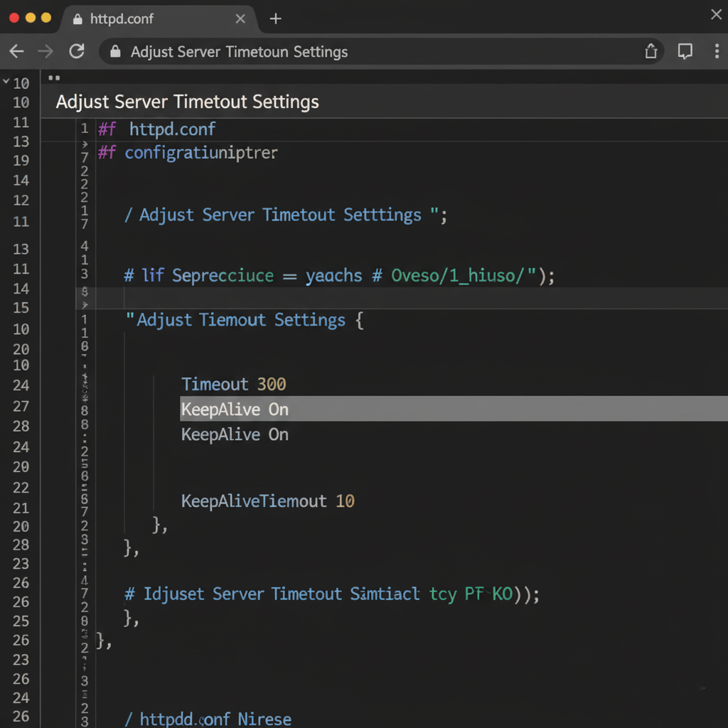728x728 pixels.
Task: Click the comment bubble icon in the toolbar
Action: [x=685, y=51]
